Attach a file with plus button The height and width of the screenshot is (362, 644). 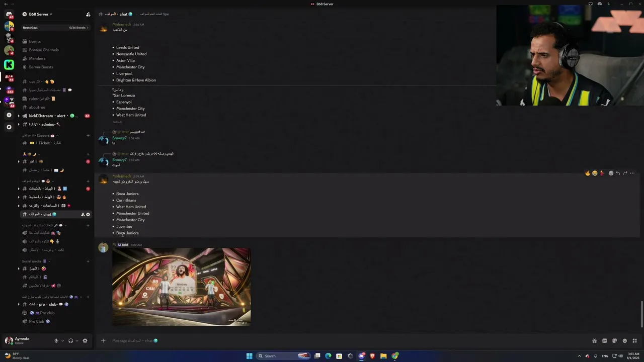click(x=103, y=340)
